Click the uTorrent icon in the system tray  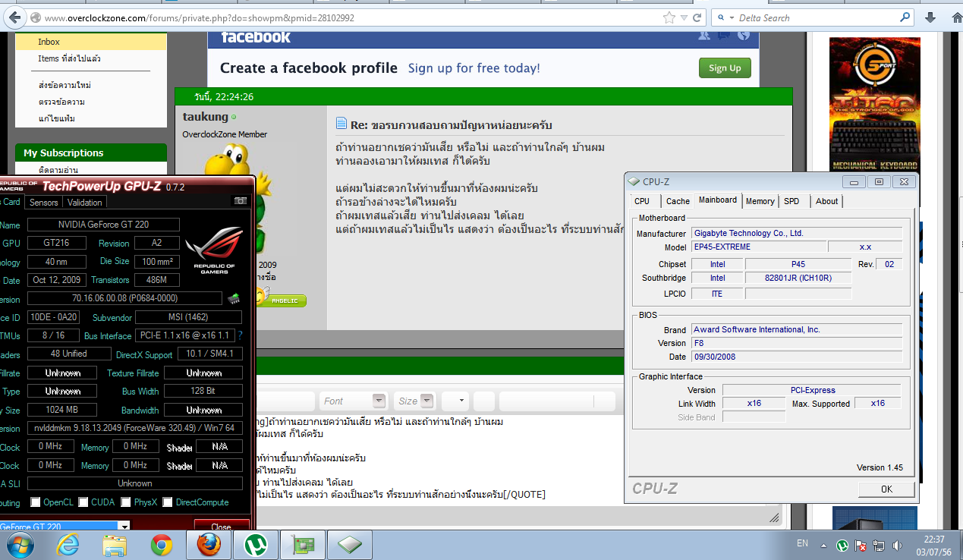[x=842, y=545]
